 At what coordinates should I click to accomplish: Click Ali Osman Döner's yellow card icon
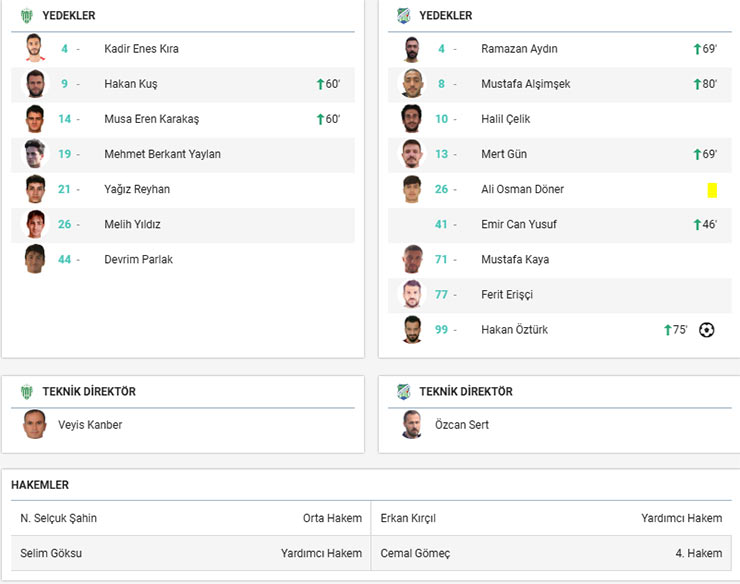click(x=712, y=190)
